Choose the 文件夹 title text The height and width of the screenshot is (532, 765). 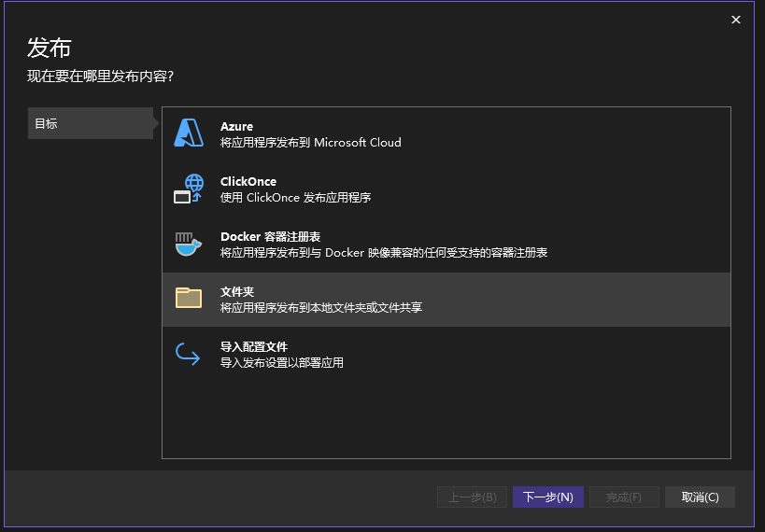(x=237, y=291)
